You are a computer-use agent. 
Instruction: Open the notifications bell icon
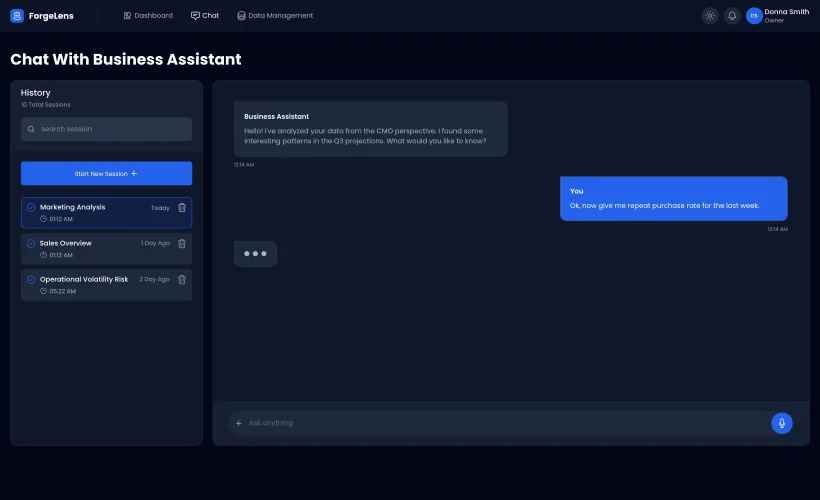(732, 16)
